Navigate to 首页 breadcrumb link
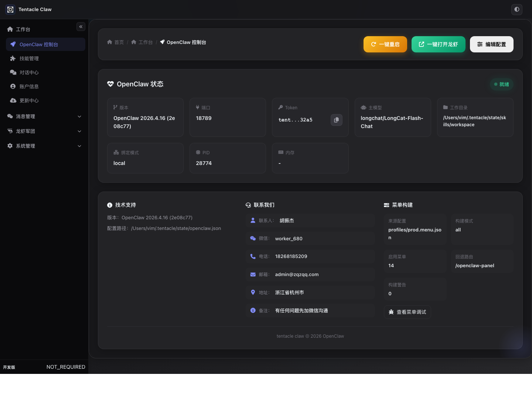532x406 pixels. click(115, 42)
